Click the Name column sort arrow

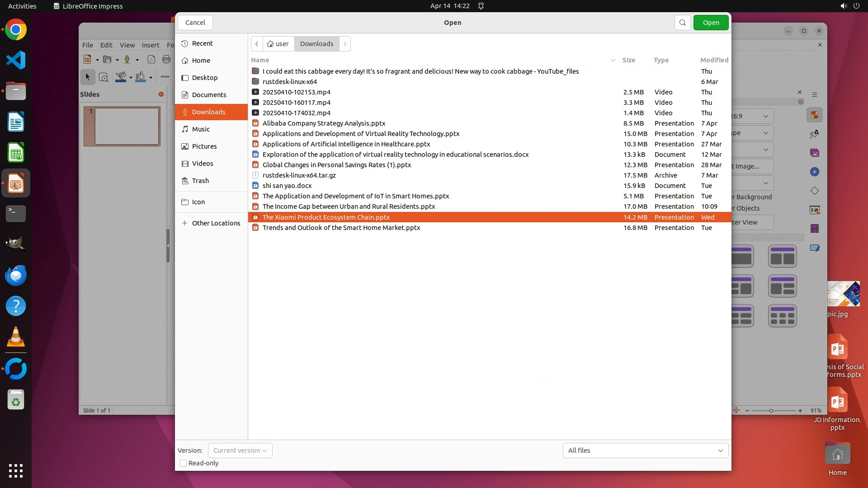click(x=613, y=60)
